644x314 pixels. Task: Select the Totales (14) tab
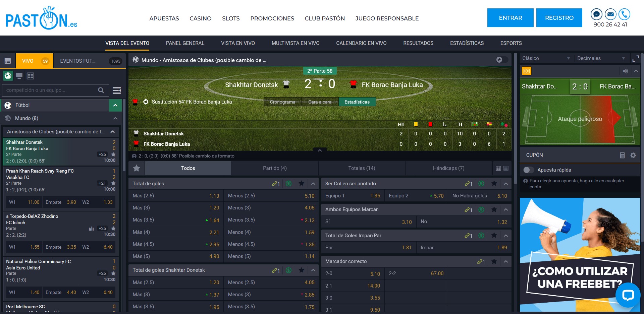pos(362,168)
